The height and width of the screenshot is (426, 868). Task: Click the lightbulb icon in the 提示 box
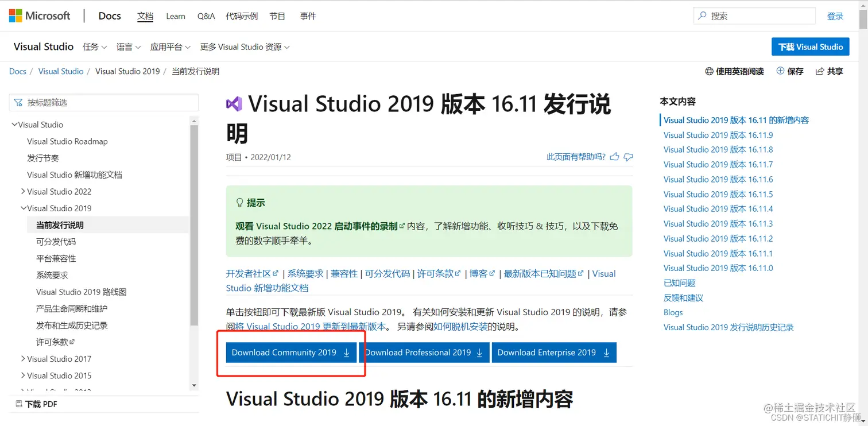240,203
